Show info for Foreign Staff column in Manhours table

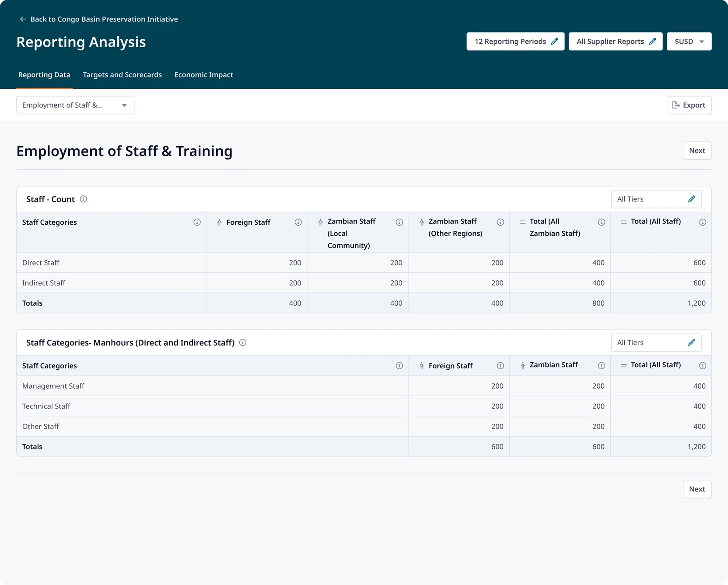(500, 366)
